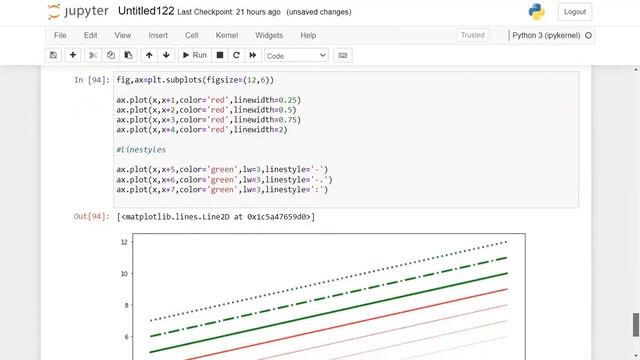Click the dotted green line in the plot
640x360 pixels.
pos(329,281)
